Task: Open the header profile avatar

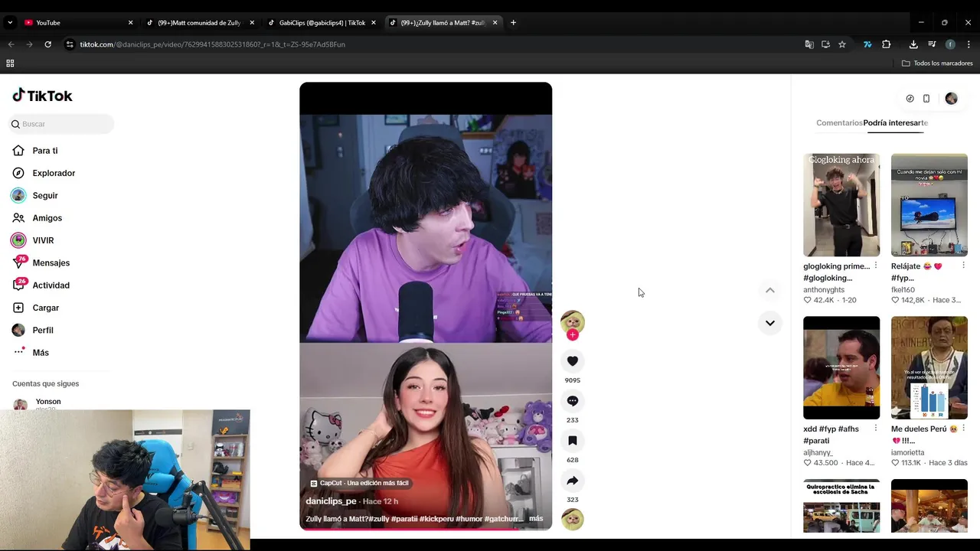Action: coord(951,99)
